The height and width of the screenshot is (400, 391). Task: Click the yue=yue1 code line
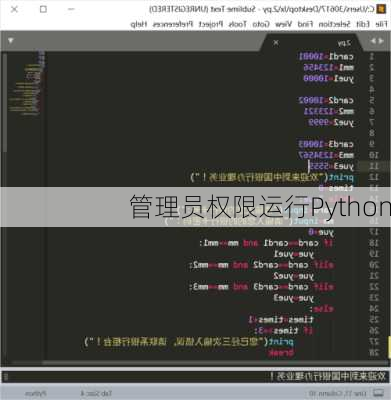pos(294,254)
